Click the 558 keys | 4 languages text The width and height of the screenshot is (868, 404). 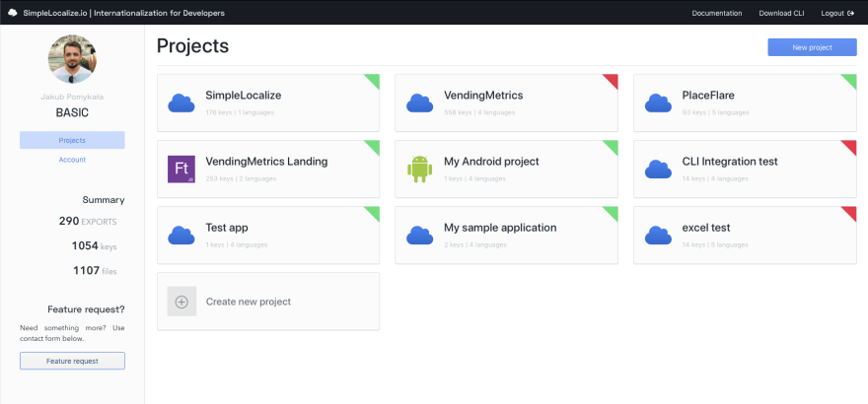pos(479,112)
